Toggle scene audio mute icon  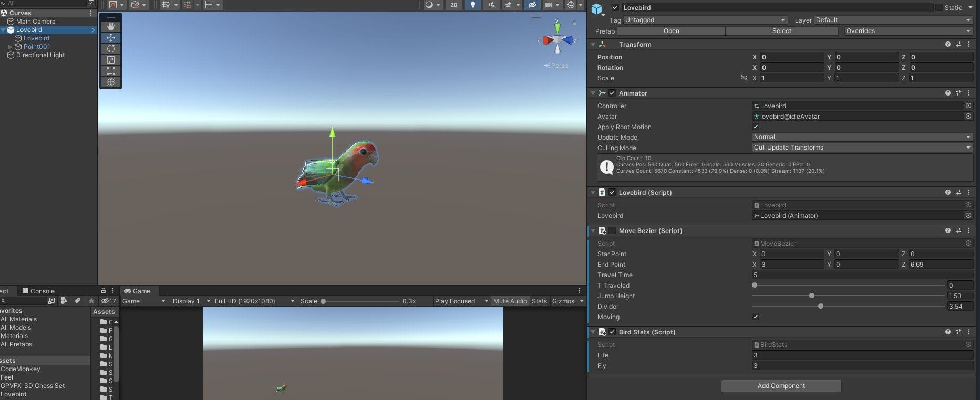tap(491, 5)
